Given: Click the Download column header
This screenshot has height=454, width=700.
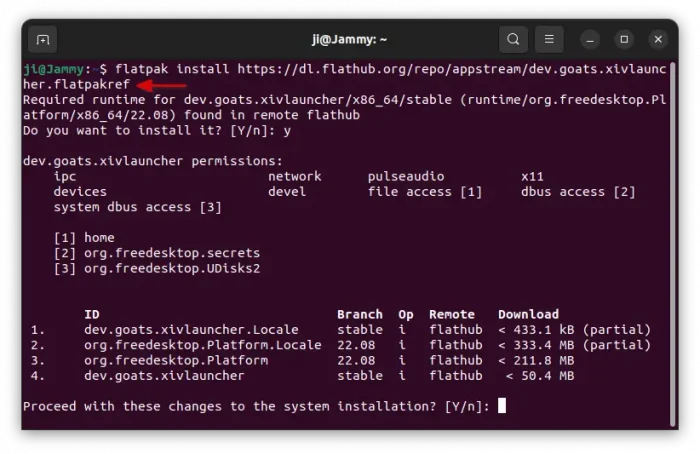Looking at the screenshot, I should tap(528, 314).
